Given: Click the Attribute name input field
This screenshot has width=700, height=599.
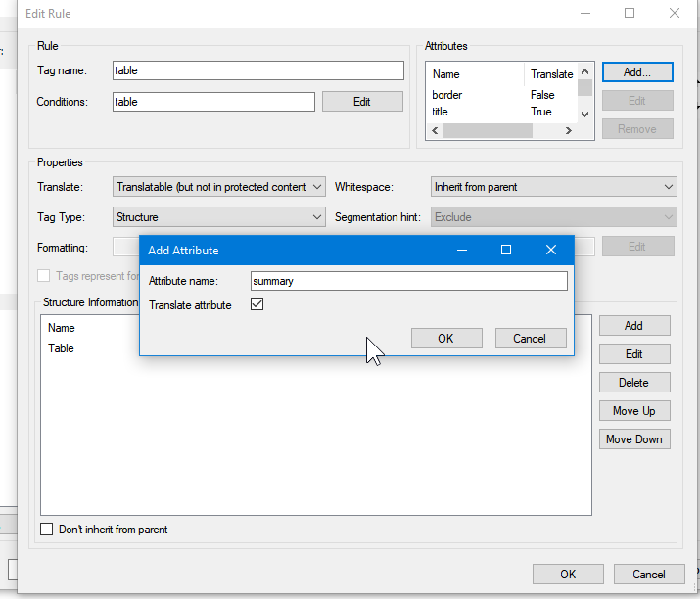Looking at the screenshot, I should pyautogui.click(x=408, y=281).
